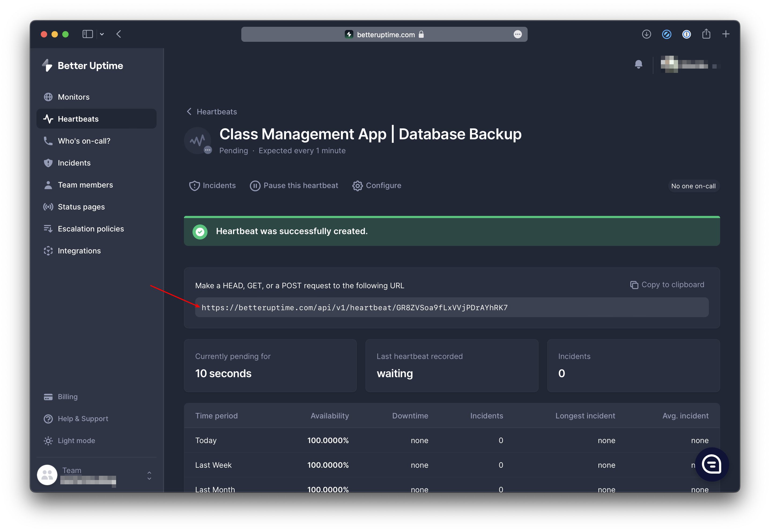Click the Escalation policies icon
Viewport: 770px width, 532px height.
click(x=48, y=228)
